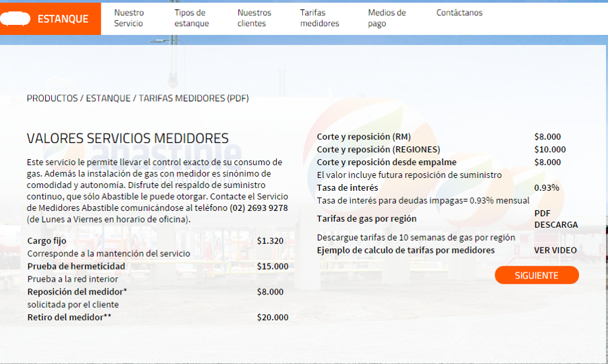608x364 pixels.
Task: Click Reposición del medidor* label
Action: pos(77,292)
